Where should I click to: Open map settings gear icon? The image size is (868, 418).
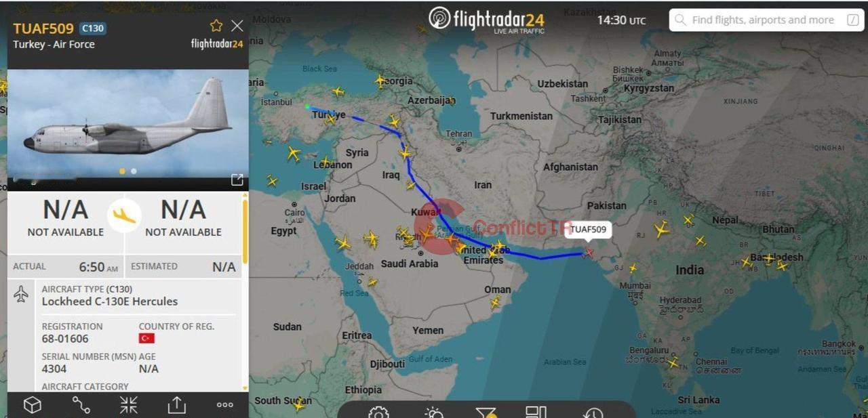click(378, 412)
